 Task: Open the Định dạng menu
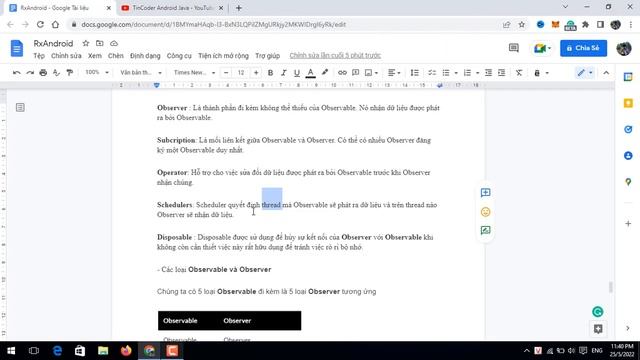[x=145, y=56]
